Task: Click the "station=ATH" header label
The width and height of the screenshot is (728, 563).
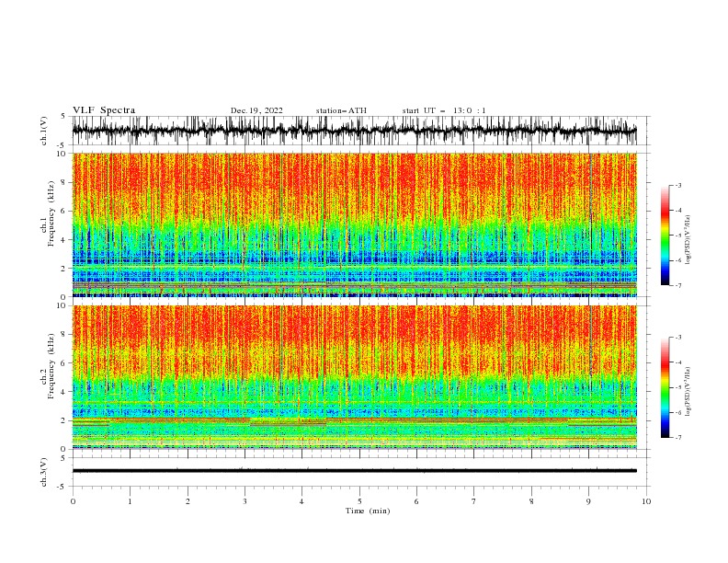Action: (341, 110)
